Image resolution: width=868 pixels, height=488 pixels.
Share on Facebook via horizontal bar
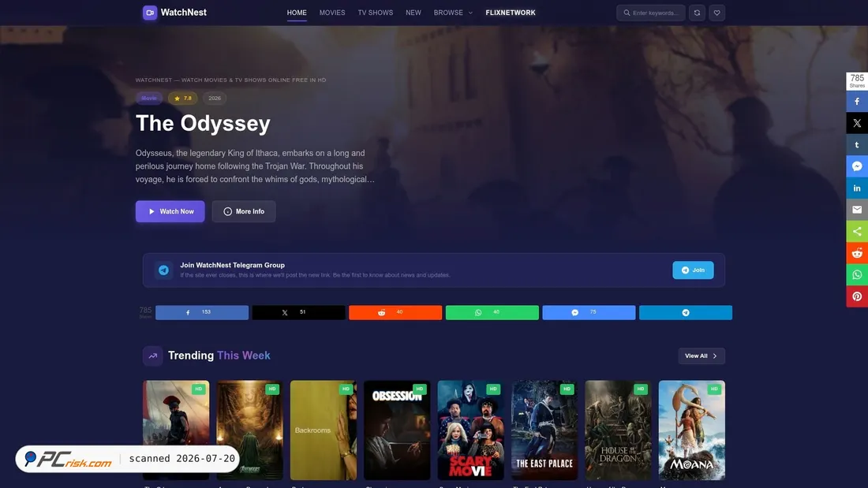point(202,313)
